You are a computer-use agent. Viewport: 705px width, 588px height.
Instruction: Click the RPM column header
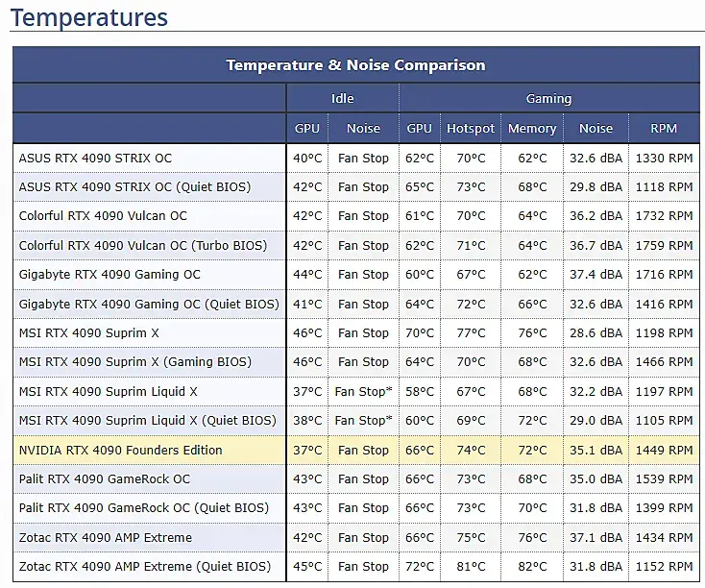(x=664, y=128)
